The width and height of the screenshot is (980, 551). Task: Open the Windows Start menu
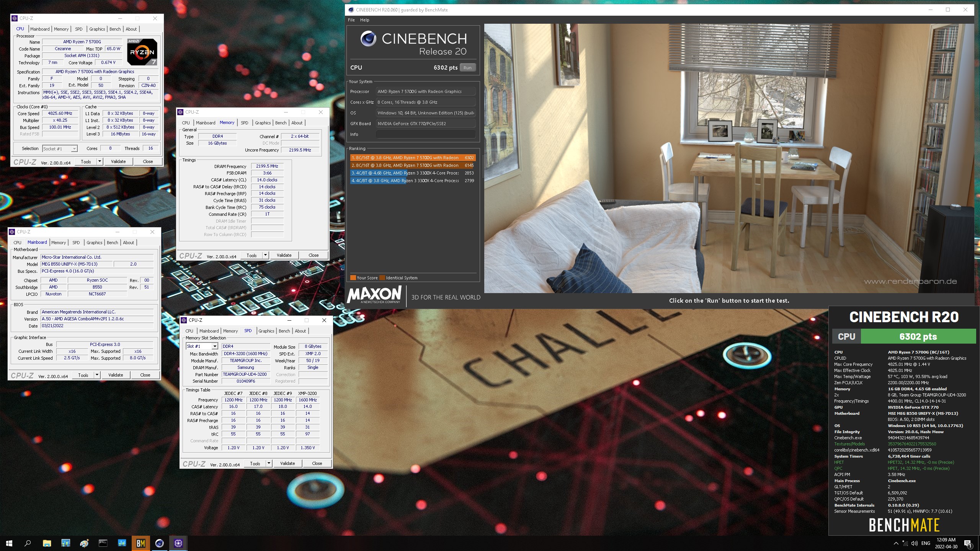pyautogui.click(x=9, y=543)
